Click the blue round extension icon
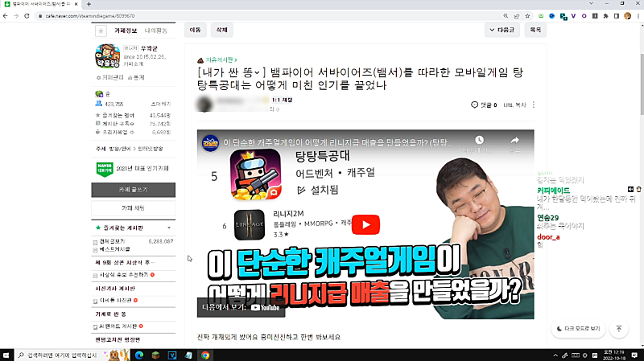Image resolution: width=644 pixels, height=361 pixels. pyautogui.click(x=552, y=16)
